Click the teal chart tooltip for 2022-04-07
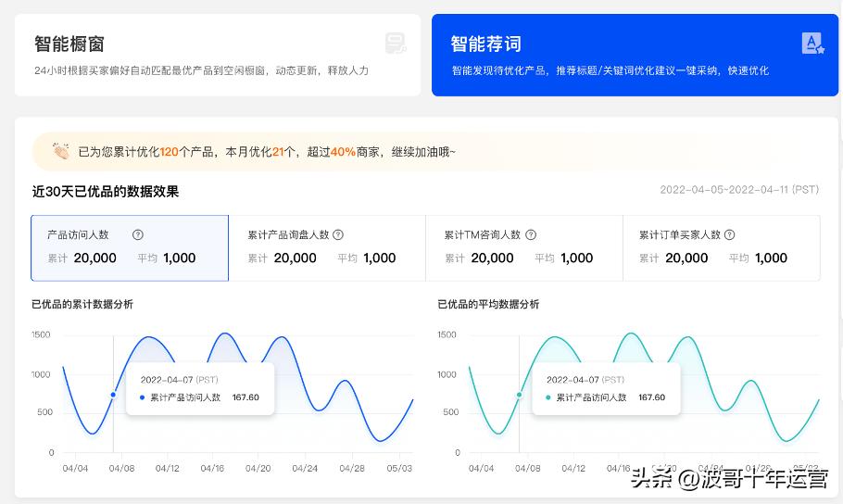 click(x=606, y=388)
